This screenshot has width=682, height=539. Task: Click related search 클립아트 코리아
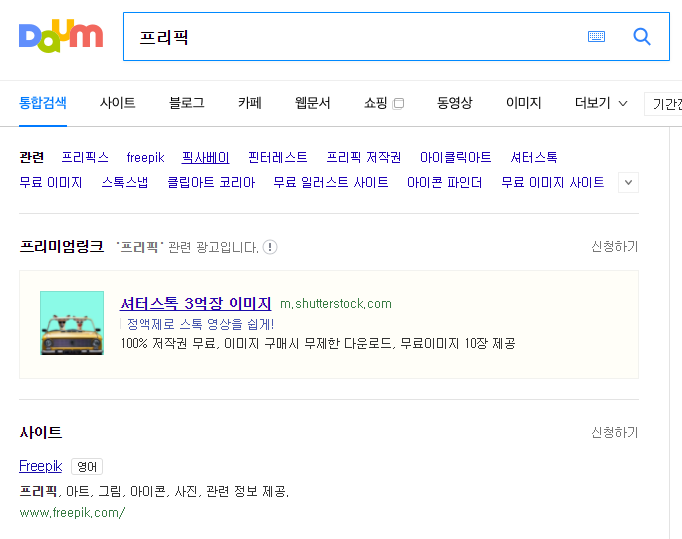point(211,182)
